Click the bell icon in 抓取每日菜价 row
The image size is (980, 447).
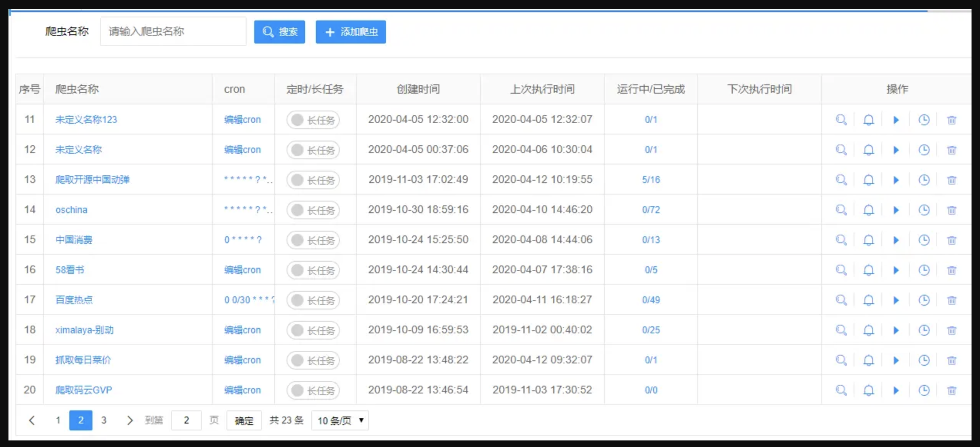coord(868,360)
